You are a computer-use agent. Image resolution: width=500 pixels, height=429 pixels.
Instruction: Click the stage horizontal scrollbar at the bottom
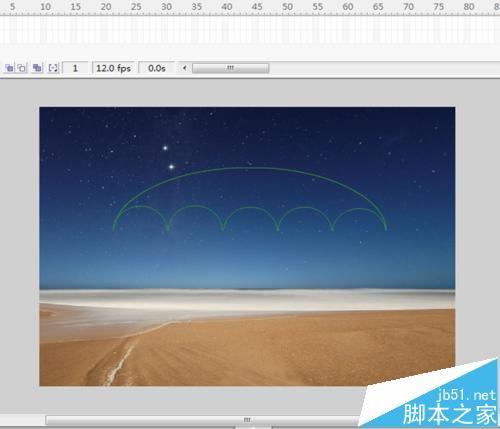coord(203,420)
